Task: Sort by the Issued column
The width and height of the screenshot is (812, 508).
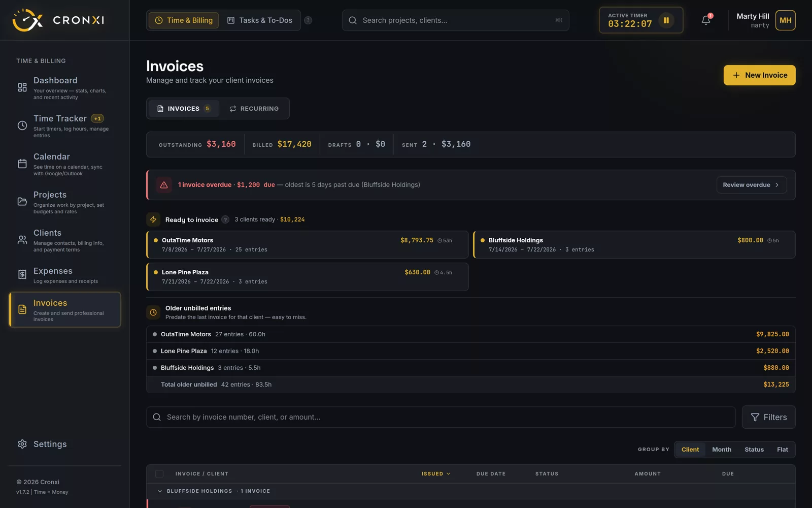Action: coord(436,474)
